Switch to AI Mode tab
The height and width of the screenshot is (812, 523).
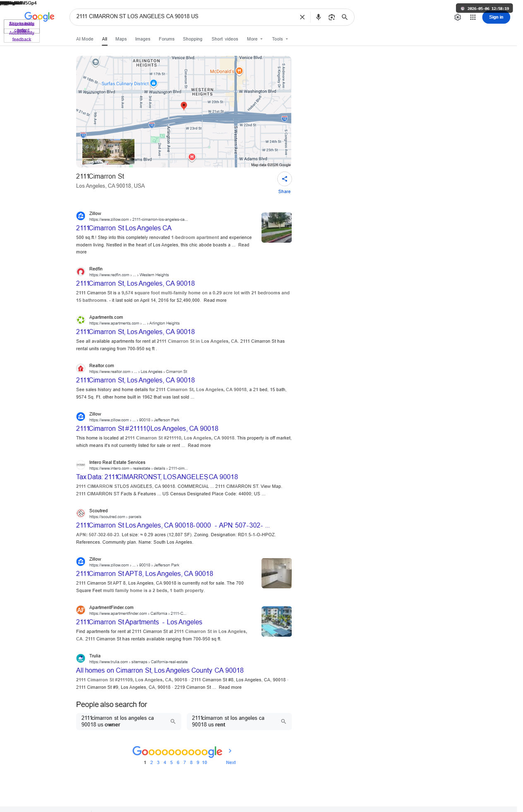point(84,39)
